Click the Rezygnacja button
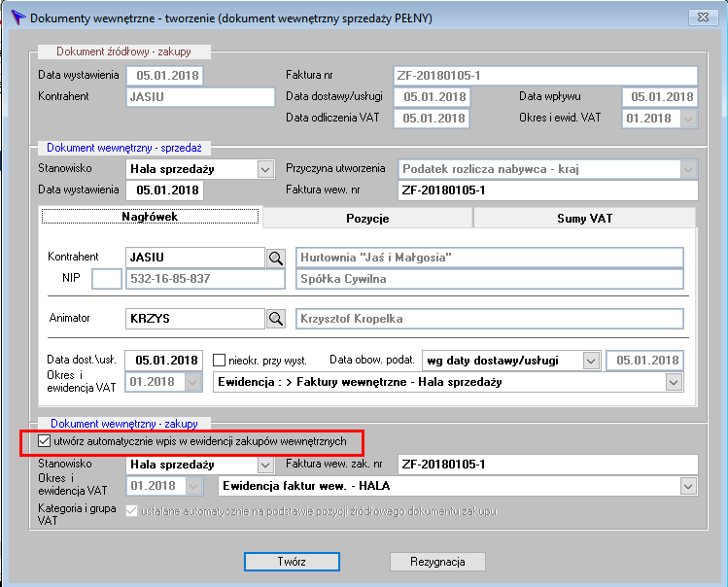The image size is (728, 587). [x=437, y=562]
